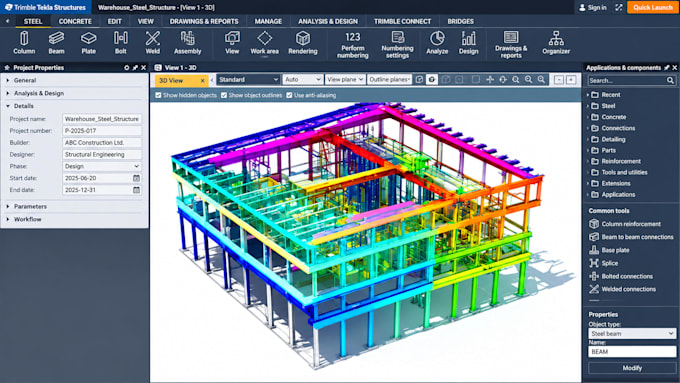
Task: Select the Column tool in ribbon
Action: 24,43
